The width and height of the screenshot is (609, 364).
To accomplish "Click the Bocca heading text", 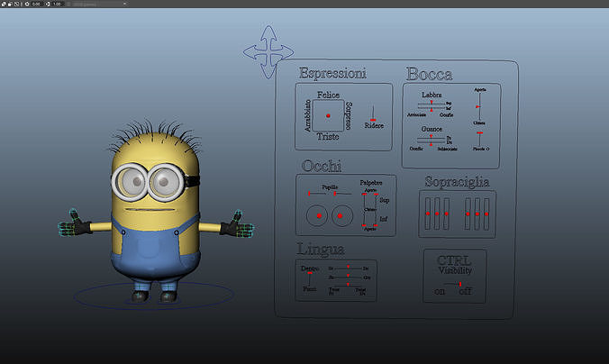I will (429, 74).
